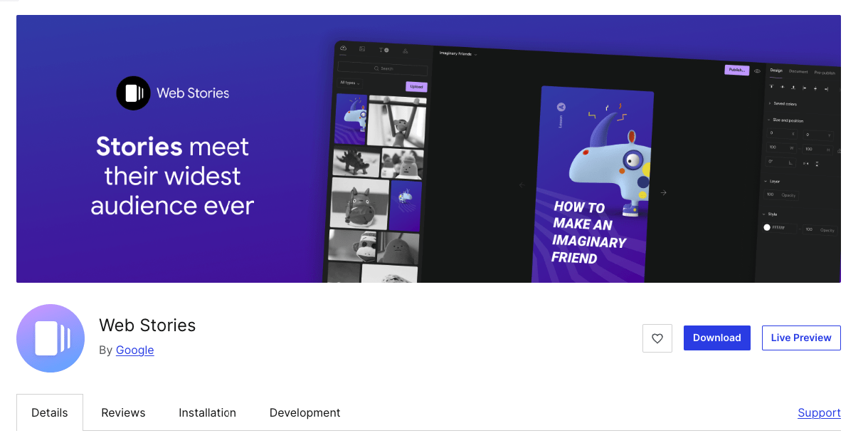Viewport: 868px width, 448px height.
Task: Download the Web Stories plugin
Action: click(x=716, y=338)
